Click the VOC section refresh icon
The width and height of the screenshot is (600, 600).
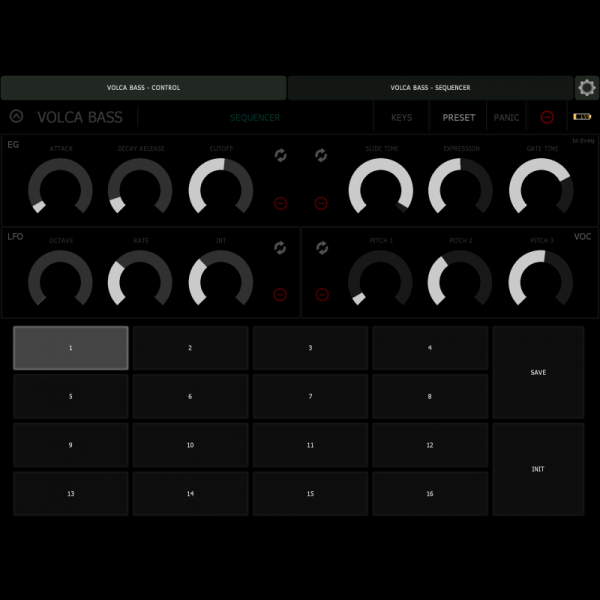pyautogui.click(x=322, y=248)
